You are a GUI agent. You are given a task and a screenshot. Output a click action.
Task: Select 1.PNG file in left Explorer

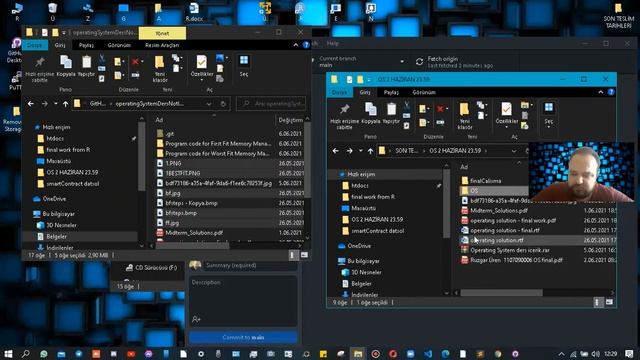pyautogui.click(x=173, y=163)
